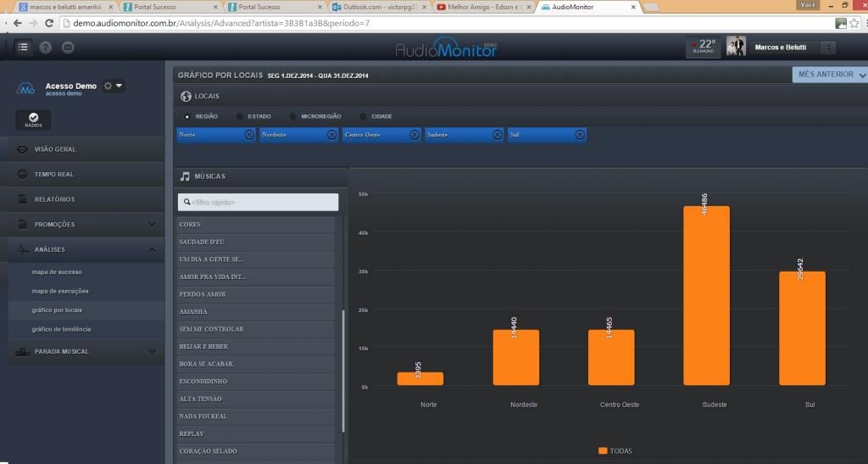Open the Mês Anterior period dropdown
The height and width of the screenshot is (464, 868).
point(830,75)
